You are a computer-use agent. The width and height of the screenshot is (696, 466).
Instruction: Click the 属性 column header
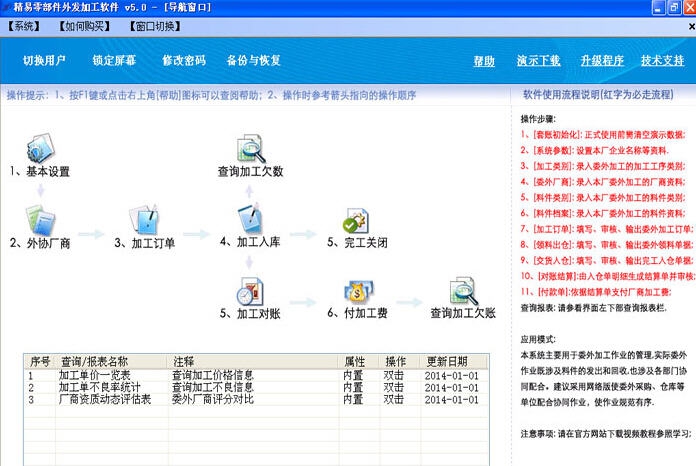pos(360,361)
